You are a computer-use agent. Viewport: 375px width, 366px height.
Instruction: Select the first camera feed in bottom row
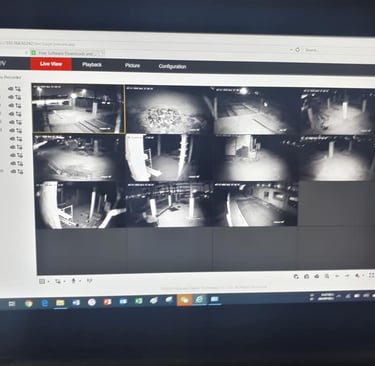tap(81, 205)
